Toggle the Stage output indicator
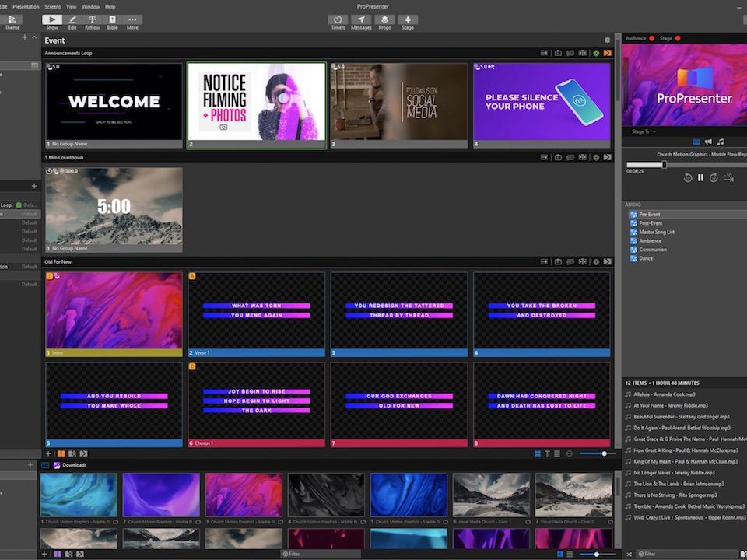 coord(678,38)
